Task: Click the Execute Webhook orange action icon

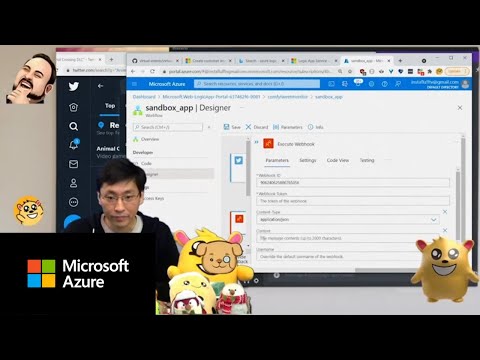Action: [268, 144]
